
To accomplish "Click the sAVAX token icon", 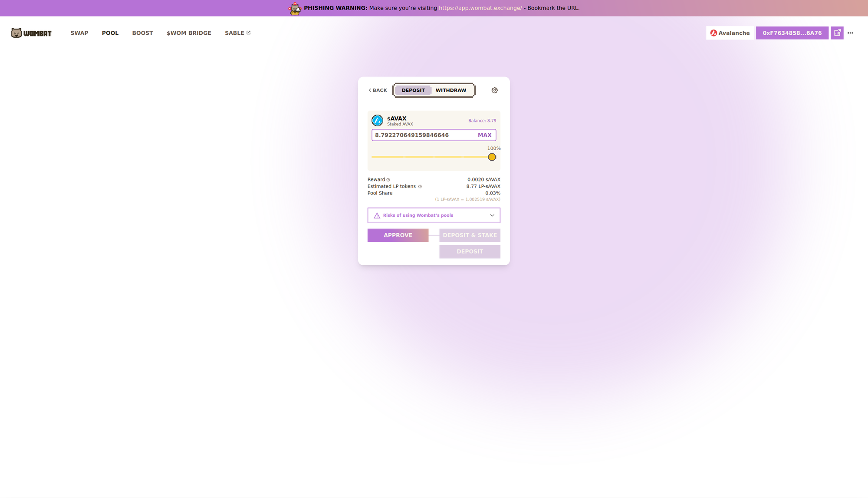I will (x=377, y=120).
